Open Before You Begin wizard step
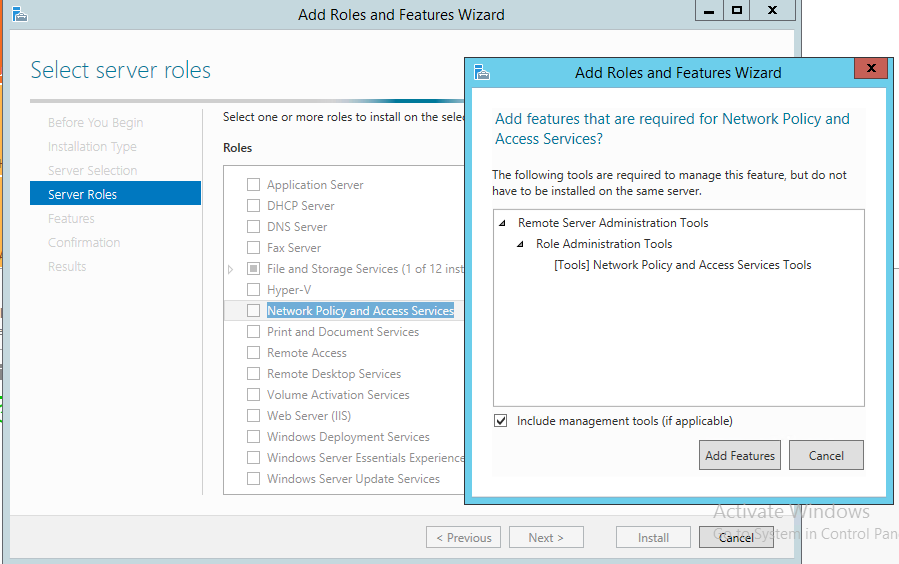 click(95, 122)
